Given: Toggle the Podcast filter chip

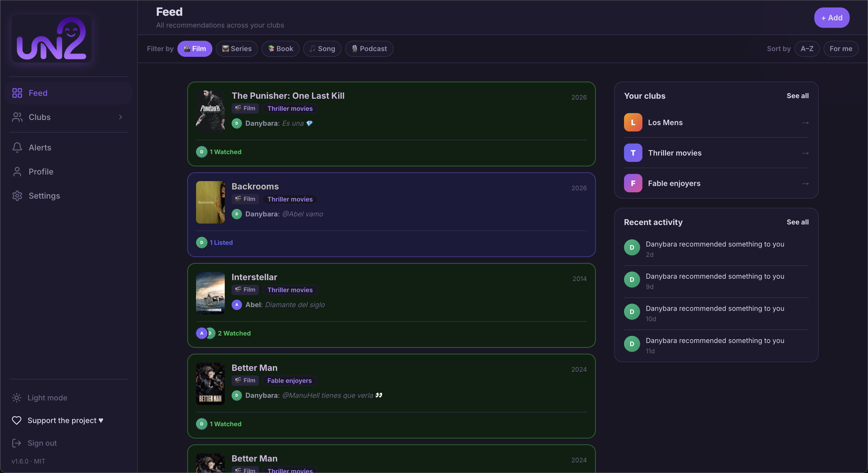Looking at the screenshot, I should [x=369, y=49].
